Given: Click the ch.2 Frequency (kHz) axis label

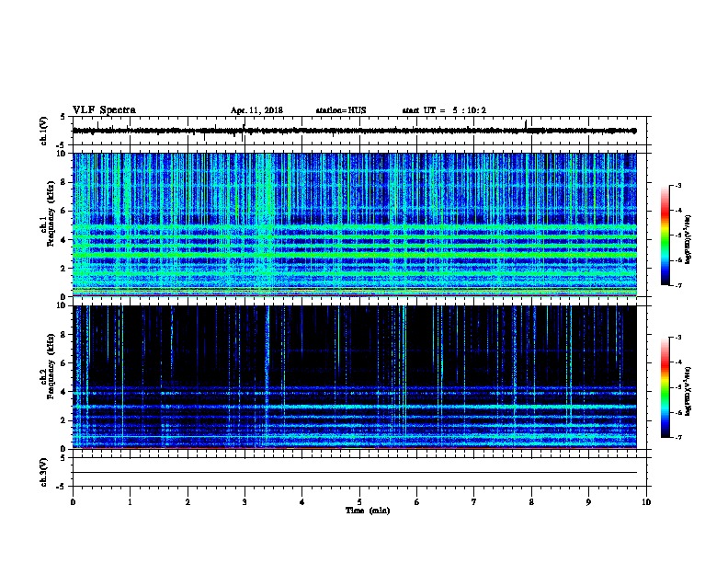Looking at the screenshot, I should pyautogui.click(x=48, y=366).
